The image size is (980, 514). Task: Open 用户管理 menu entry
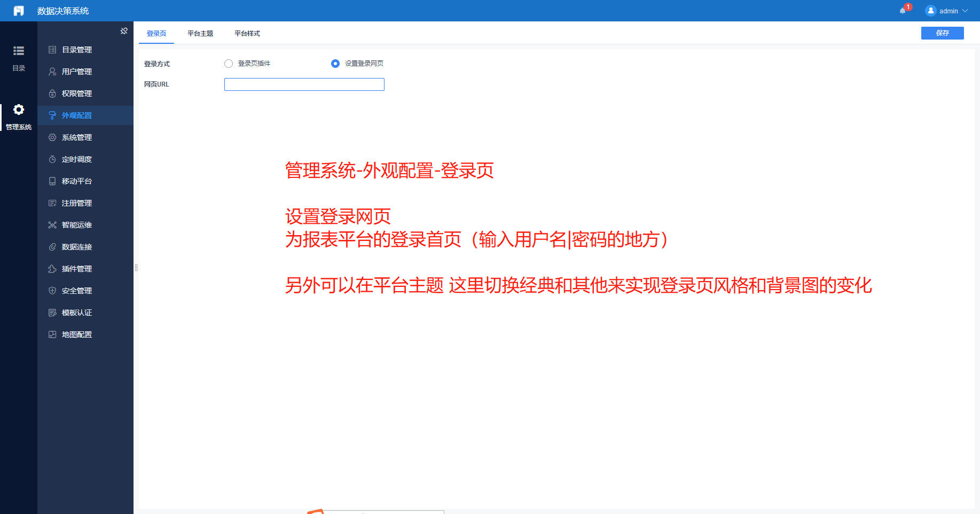85,72
